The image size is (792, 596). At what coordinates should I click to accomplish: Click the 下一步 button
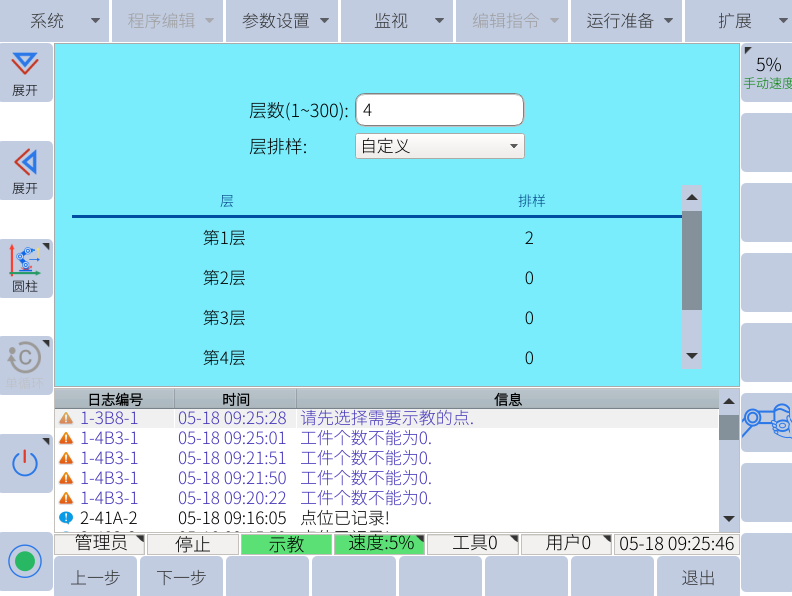182,577
